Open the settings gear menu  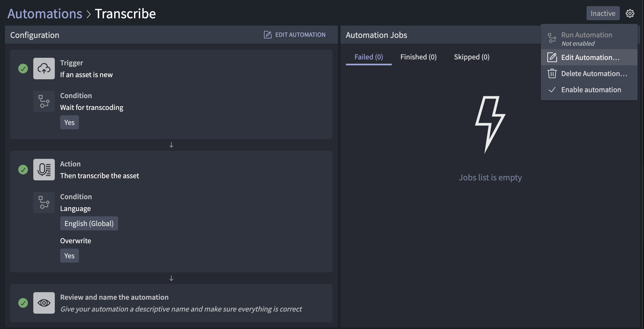point(630,13)
